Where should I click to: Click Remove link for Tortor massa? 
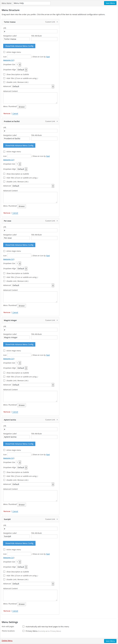tap(7, 113)
